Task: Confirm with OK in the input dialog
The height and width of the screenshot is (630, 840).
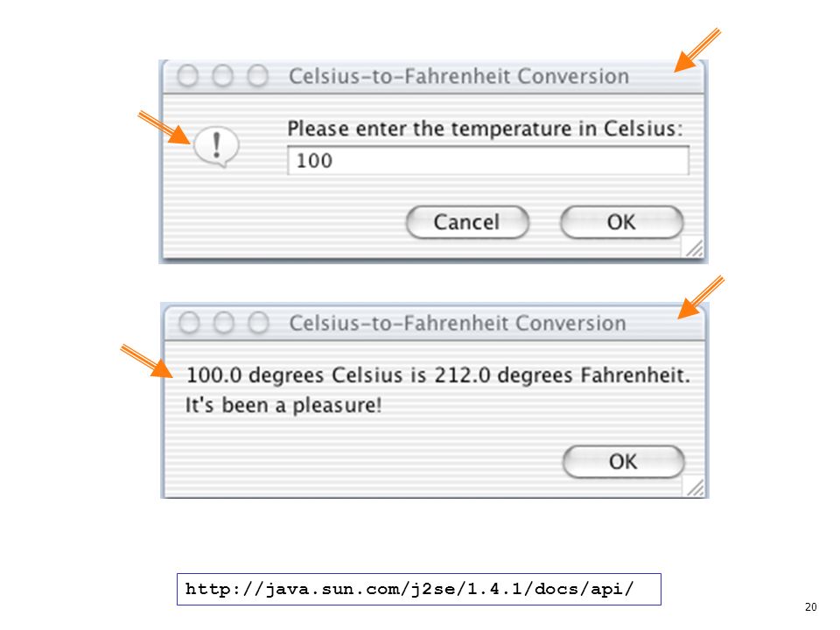Action: pos(621,222)
